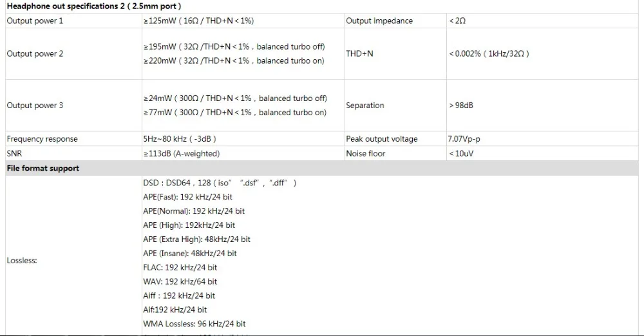Click the >98dB separation value
The width and height of the screenshot is (644, 336).
pos(461,106)
